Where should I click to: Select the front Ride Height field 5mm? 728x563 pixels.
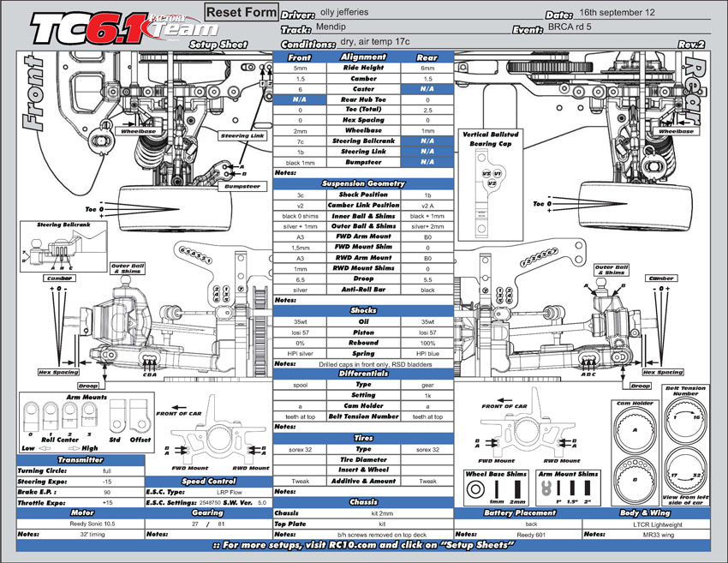(300, 69)
